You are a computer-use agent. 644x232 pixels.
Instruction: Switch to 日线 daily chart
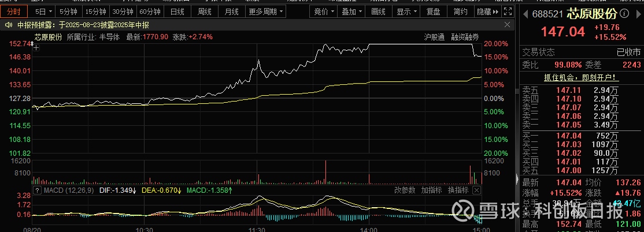tap(177, 12)
